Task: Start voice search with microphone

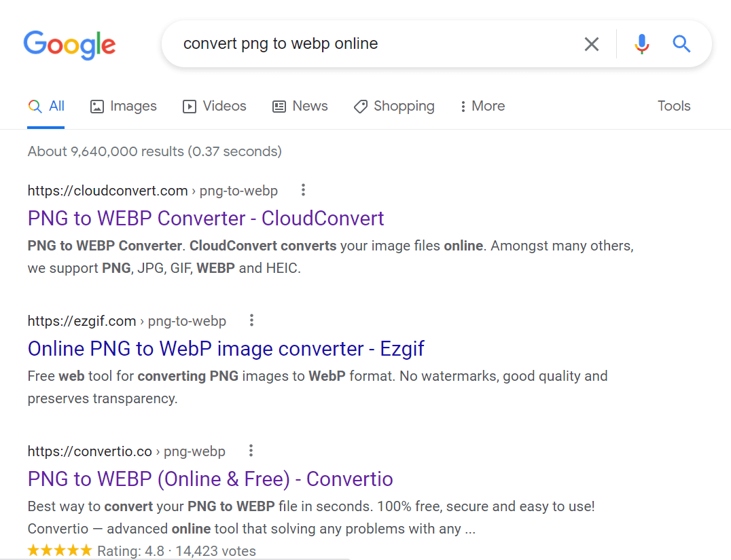Action: coord(641,44)
